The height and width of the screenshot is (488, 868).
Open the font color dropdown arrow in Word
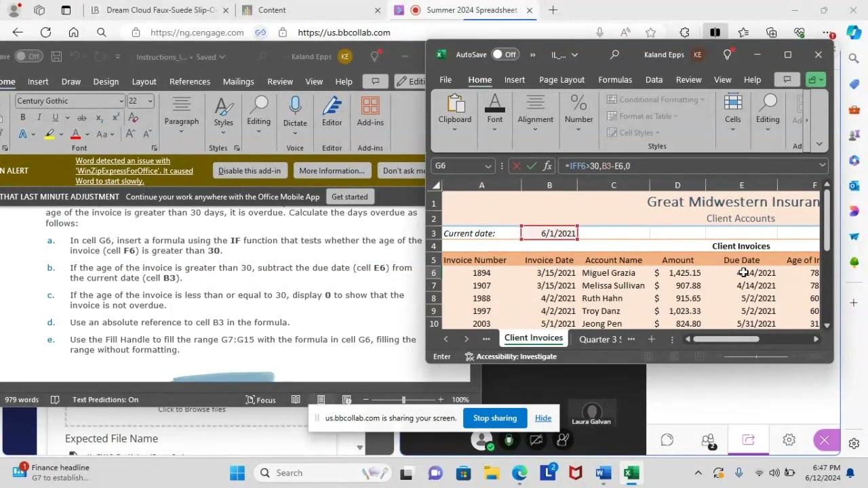click(87, 134)
